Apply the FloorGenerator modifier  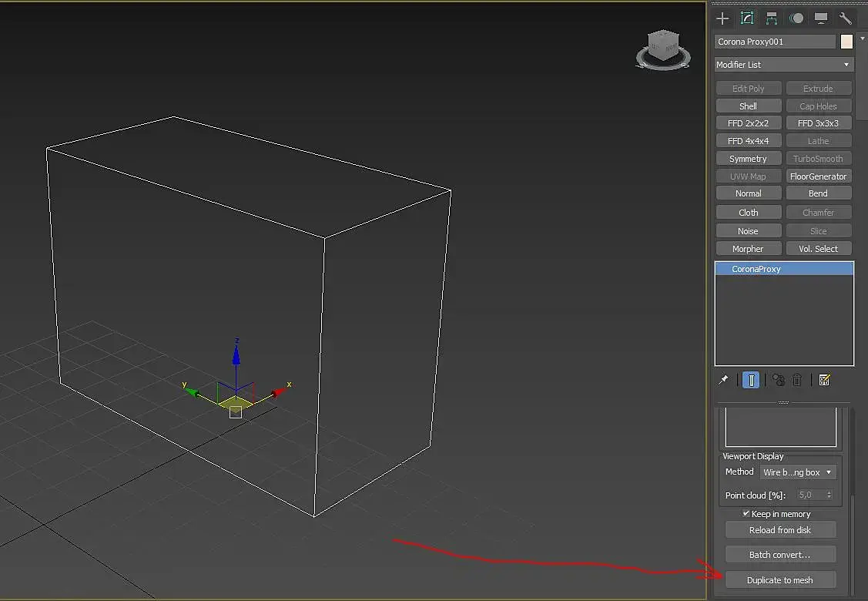[818, 176]
